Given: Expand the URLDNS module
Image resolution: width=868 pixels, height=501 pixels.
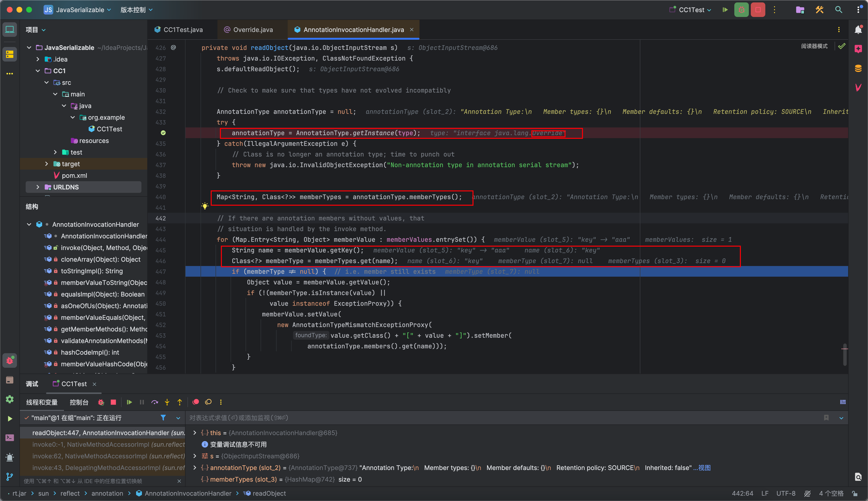Looking at the screenshot, I should 38,187.
